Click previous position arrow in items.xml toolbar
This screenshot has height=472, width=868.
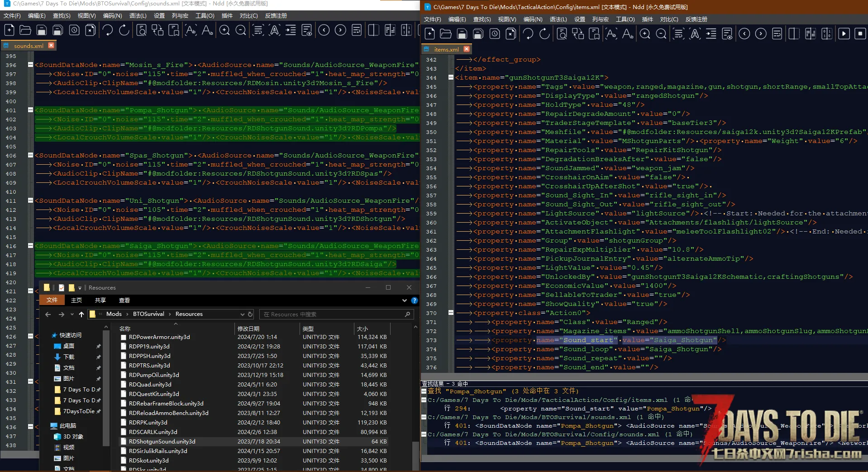744,34
